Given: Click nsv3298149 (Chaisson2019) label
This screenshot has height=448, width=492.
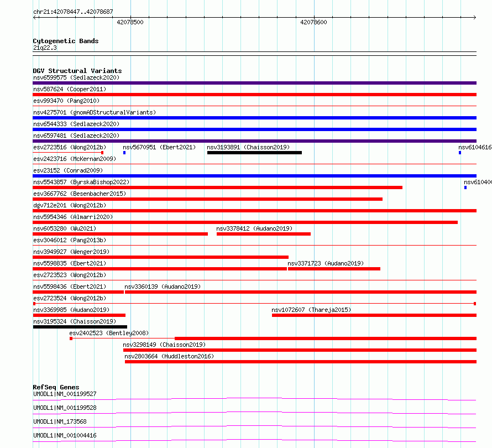Looking at the screenshot, I should pyautogui.click(x=164, y=345).
